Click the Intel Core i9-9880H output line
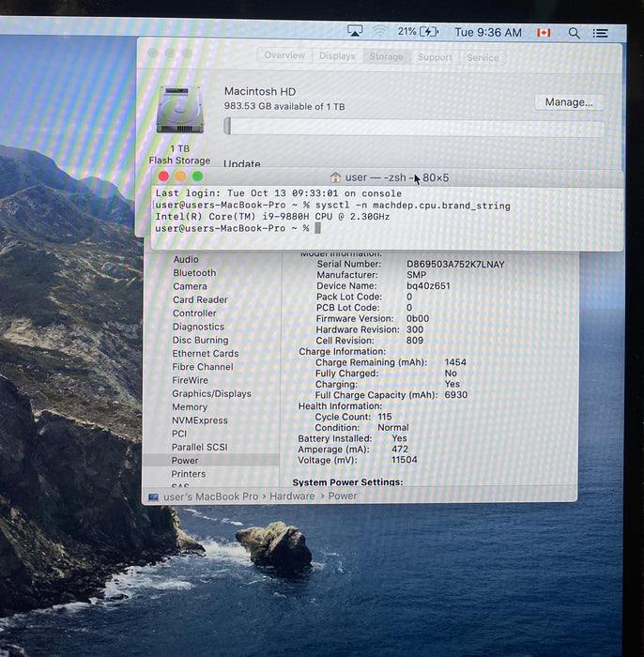 pos(272,217)
